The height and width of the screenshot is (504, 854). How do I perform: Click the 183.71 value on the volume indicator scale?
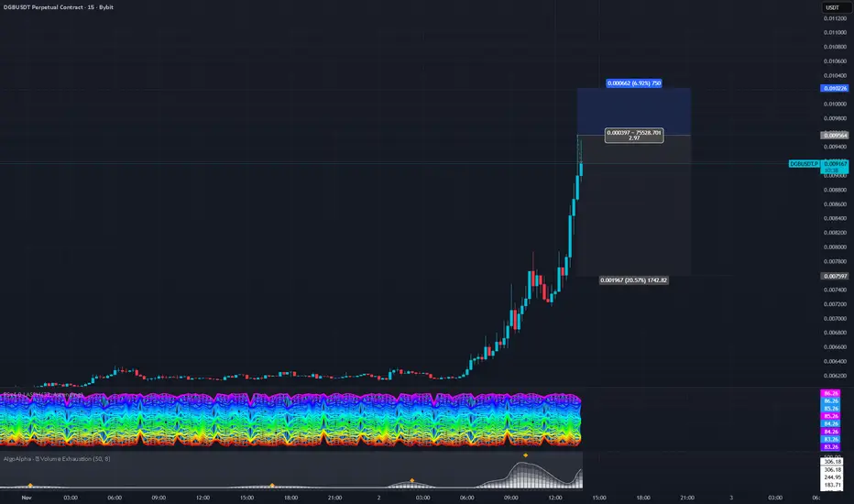click(832, 485)
